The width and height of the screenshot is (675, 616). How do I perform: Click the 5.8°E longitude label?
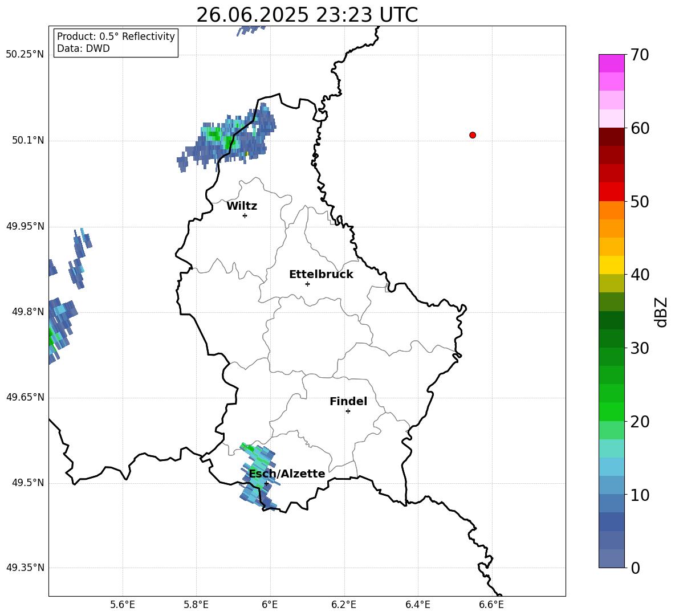pyautogui.click(x=196, y=605)
